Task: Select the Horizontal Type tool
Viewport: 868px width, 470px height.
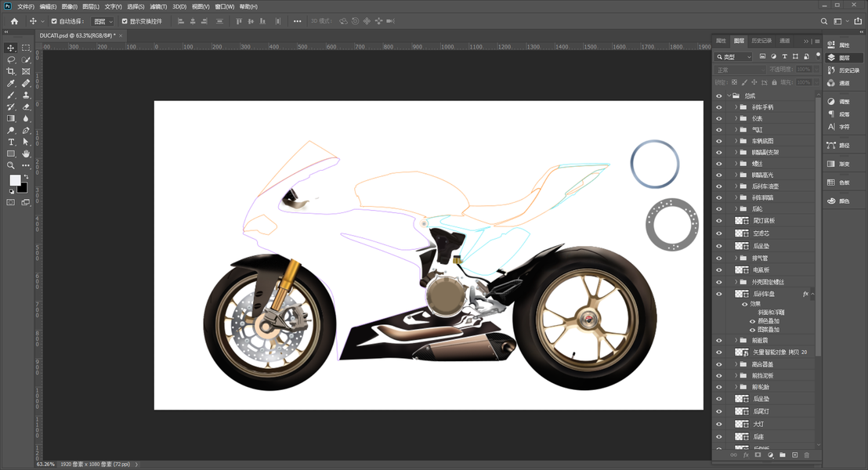Action: (10, 143)
